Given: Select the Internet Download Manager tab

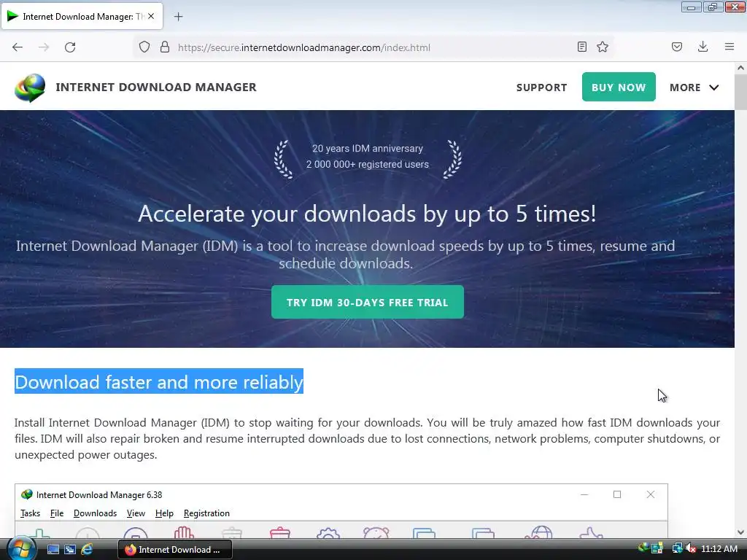Looking at the screenshot, I should point(82,17).
